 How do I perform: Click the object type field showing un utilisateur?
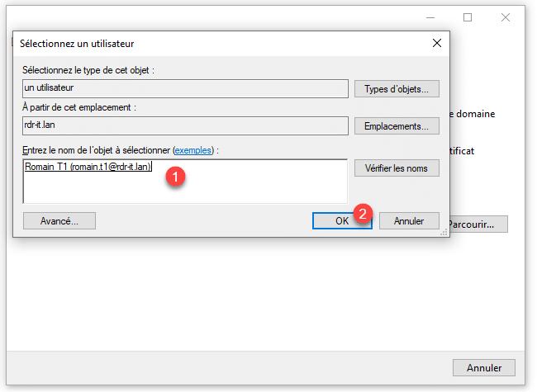(x=185, y=88)
